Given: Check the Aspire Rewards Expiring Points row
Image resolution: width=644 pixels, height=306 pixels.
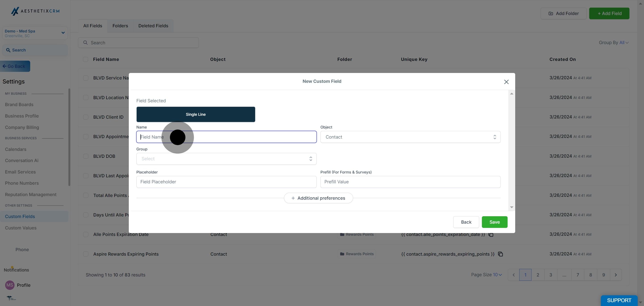Looking at the screenshot, I should [x=85, y=254].
